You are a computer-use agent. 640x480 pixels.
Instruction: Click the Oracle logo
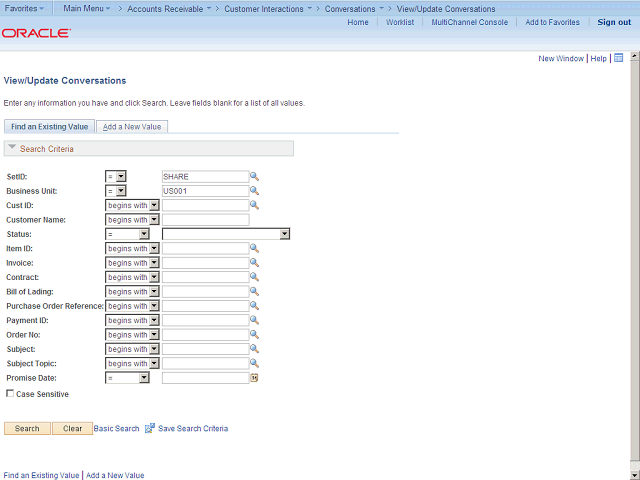tap(36, 33)
